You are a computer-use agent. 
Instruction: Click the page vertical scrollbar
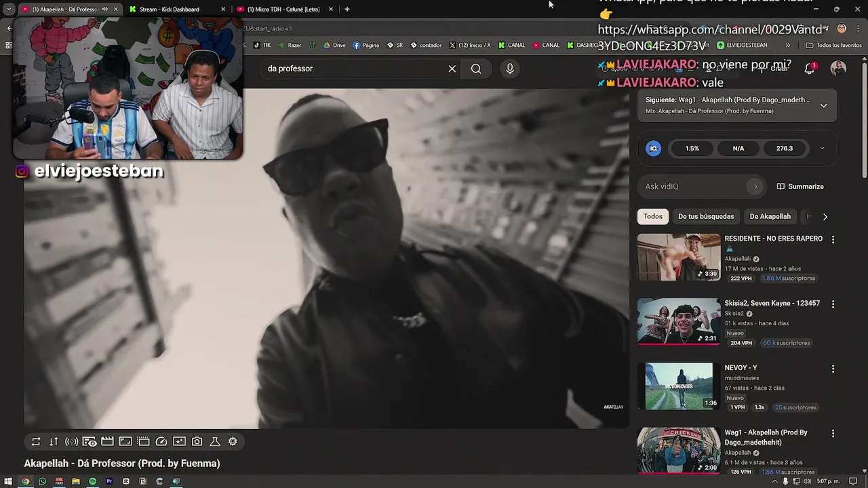point(864,121)
